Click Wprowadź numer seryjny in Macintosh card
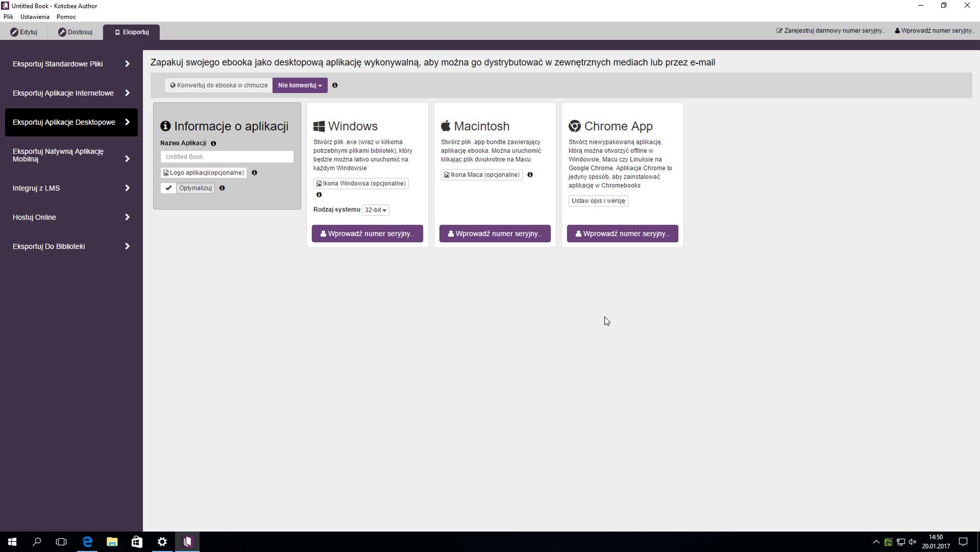This screenshot has height=552, width=980. [495, 234]
